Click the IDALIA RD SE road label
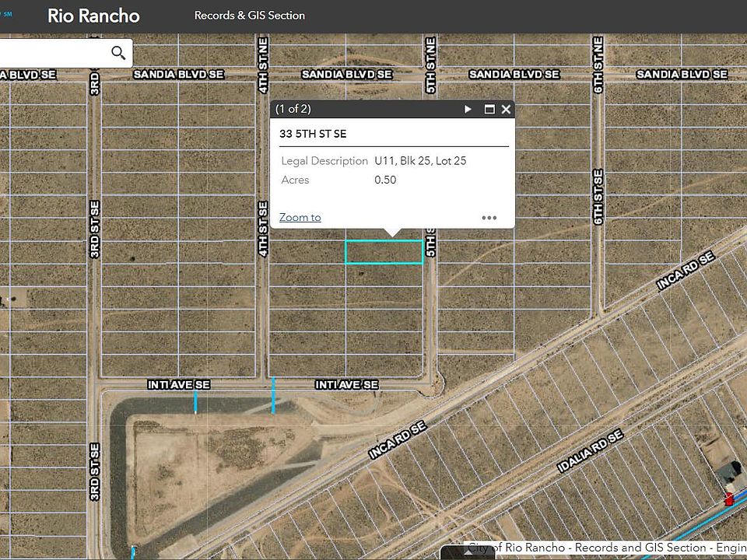The height and width of the screenshot is (560, 747). click(x=591, y=452)
